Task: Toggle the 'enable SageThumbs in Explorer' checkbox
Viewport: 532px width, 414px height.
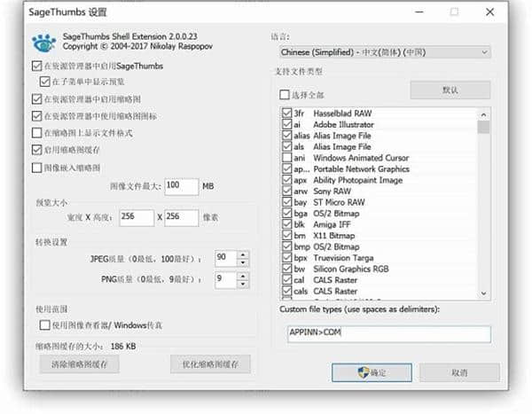Action: click(36, 66)
